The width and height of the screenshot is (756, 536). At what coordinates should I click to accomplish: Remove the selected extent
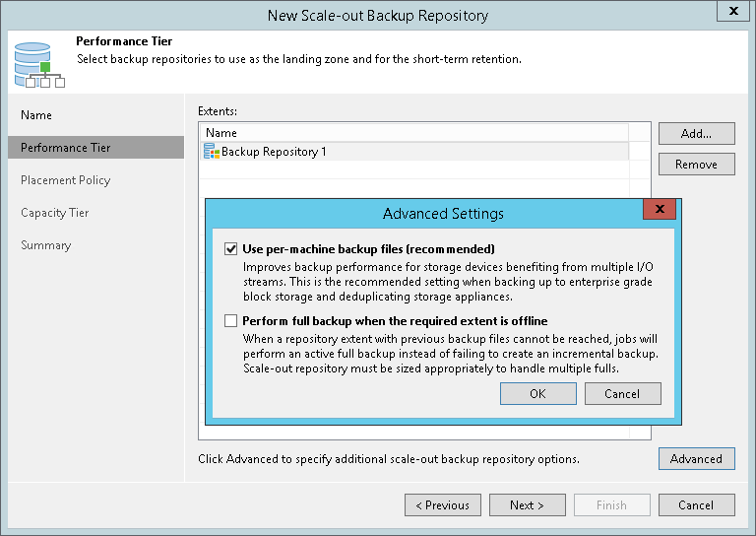[x=696, y=165]
